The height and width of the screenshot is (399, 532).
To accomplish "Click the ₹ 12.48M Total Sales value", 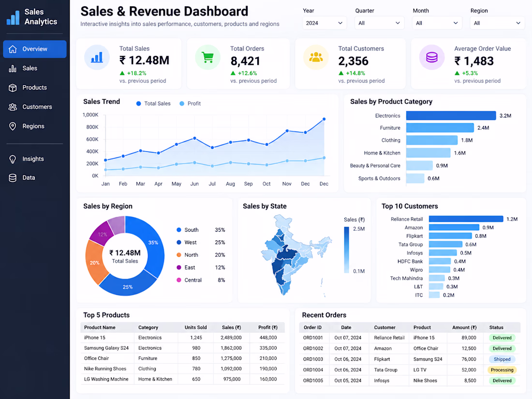I will (144, 61).
